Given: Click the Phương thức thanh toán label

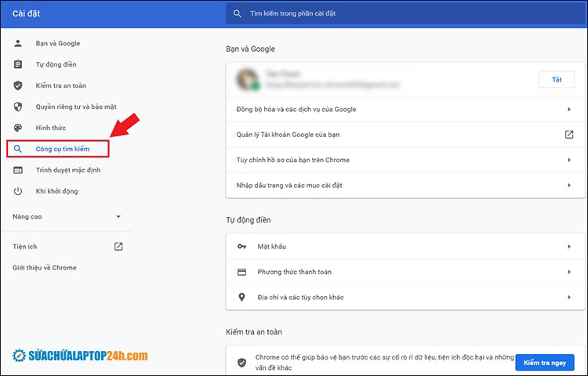Looking at the screenshot, I should (x=294, y=272).
